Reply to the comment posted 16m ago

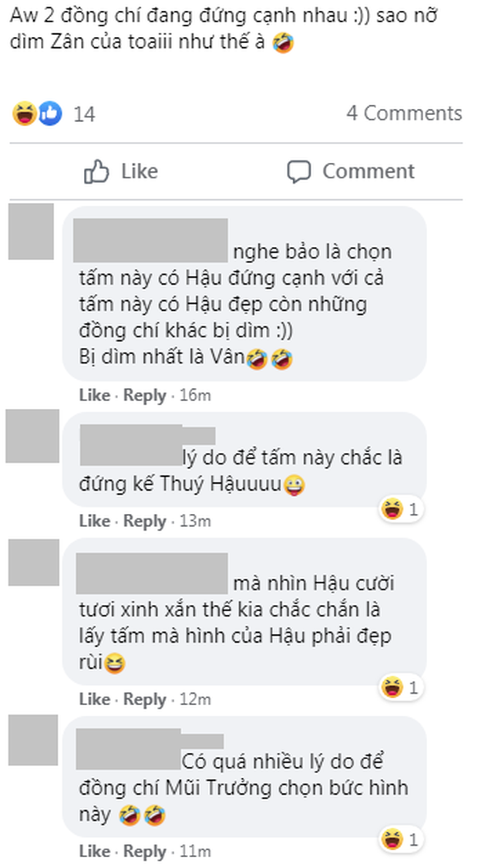145,395
